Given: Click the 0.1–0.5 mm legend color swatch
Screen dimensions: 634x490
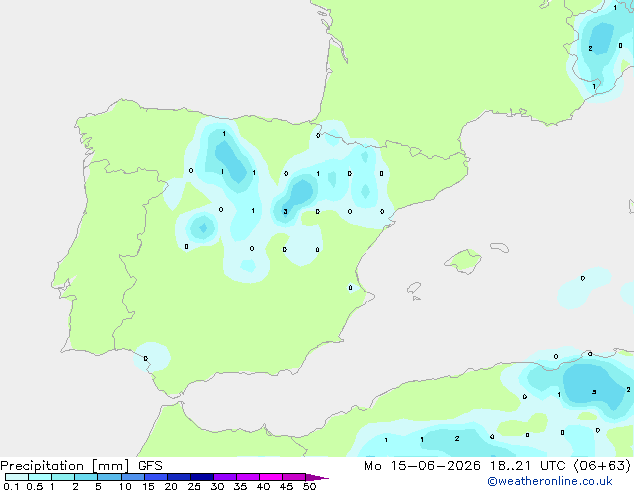Looking at the screenshot, I should [17, 477].
